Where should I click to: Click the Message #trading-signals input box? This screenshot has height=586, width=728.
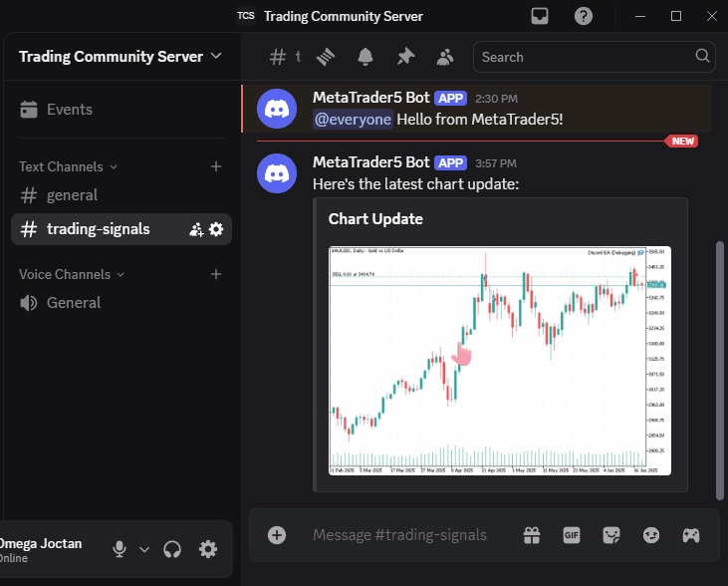click(399, 535)
